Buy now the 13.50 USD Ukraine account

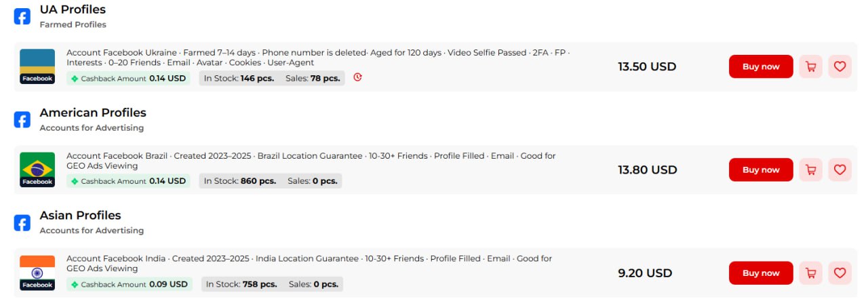760,66
